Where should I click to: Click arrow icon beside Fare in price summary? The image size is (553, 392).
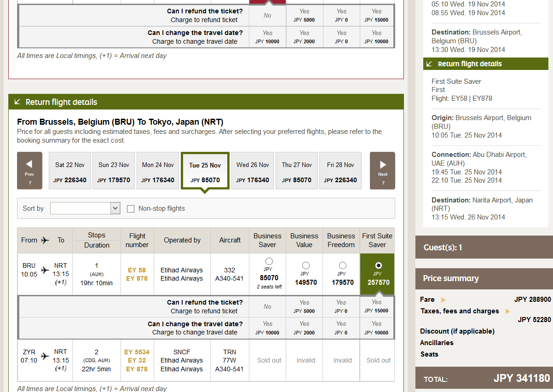tap(443, 300)
